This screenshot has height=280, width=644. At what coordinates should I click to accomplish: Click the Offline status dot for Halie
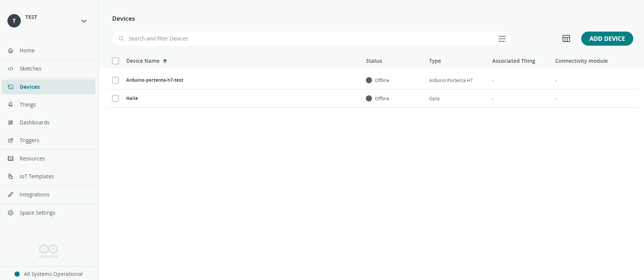click(369, 98)
